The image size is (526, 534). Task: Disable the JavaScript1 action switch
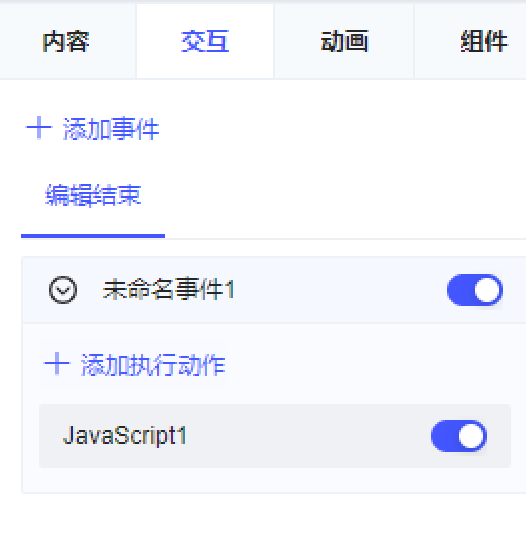tap(459, 436)
